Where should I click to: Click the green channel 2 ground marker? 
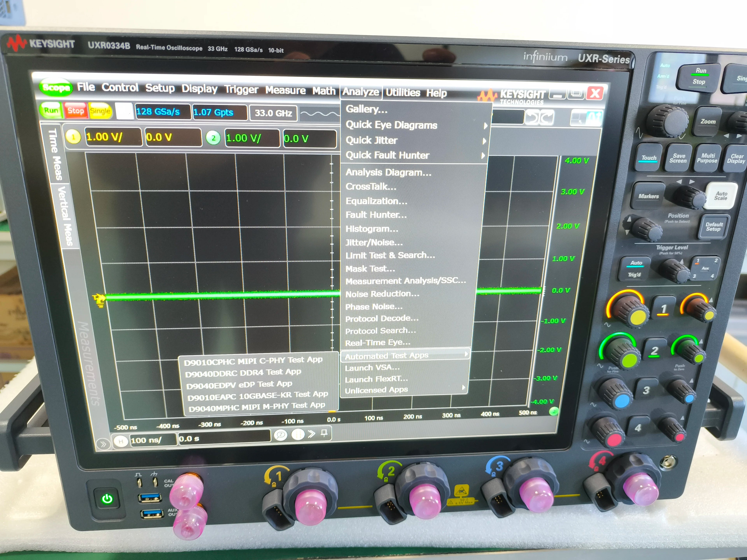pyautogui.click(x=553, y=411)
